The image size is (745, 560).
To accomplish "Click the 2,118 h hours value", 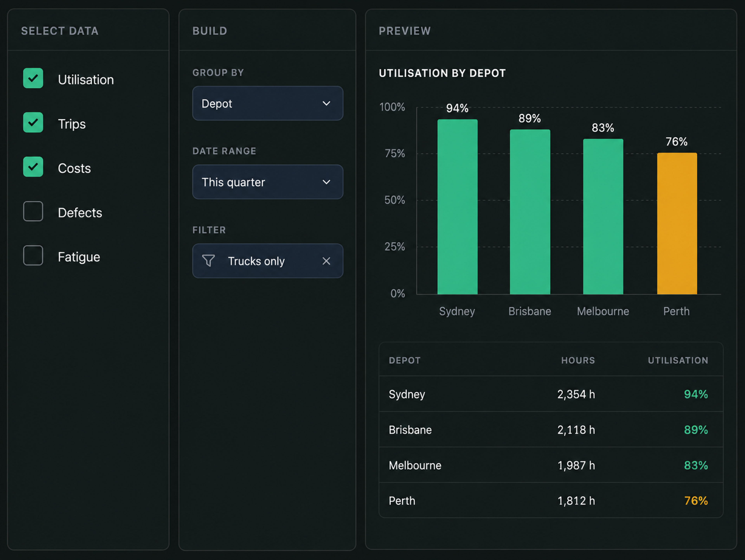I will 576,430.
